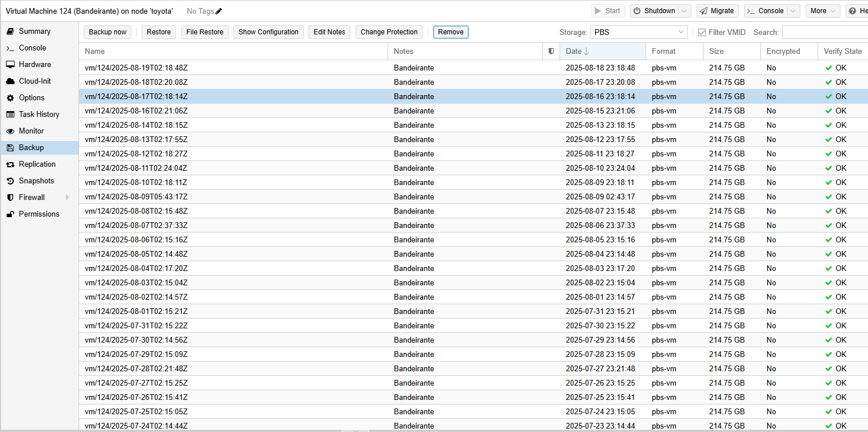Click the pencil icon to edit tags
The image size is (868, 432).
click(218, 11)
